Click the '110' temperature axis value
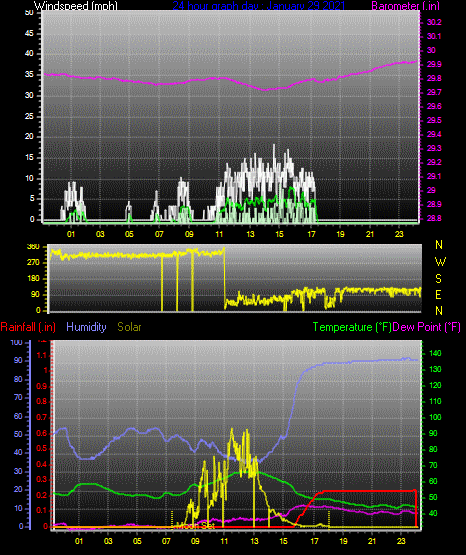This screenshot has height=555, width=466. tap(435, 401)
